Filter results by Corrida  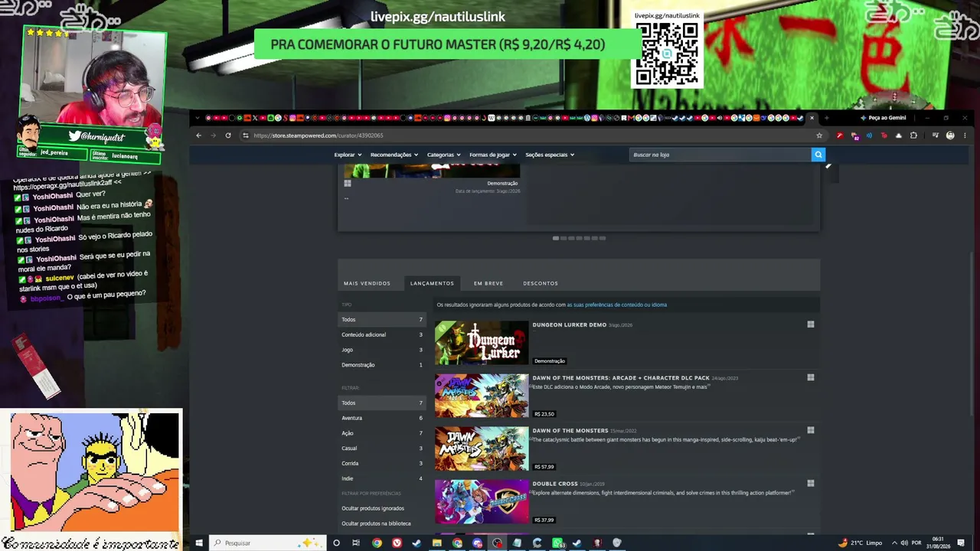click(381, 463)
